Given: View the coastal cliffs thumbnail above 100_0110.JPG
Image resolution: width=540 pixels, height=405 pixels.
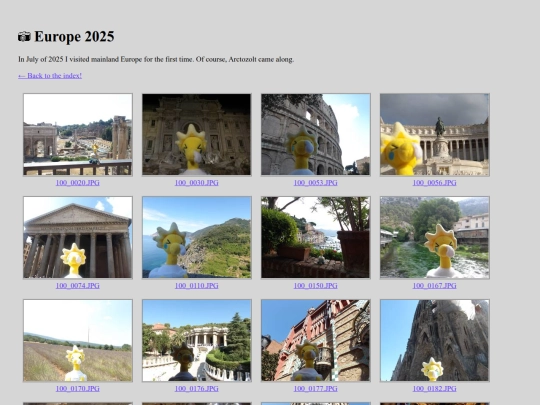Looking at the screenshot, I should (197, 238).
